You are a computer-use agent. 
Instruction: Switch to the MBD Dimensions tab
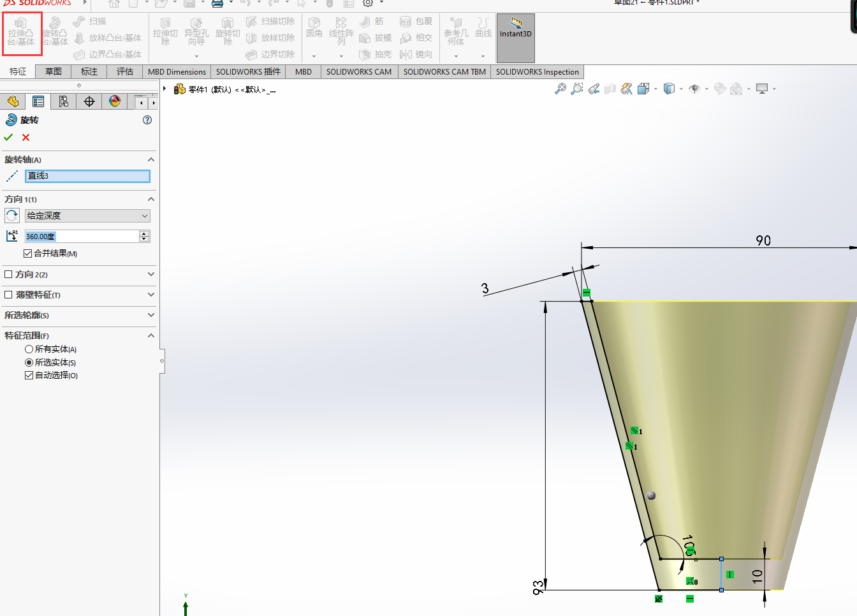point(177,72)
